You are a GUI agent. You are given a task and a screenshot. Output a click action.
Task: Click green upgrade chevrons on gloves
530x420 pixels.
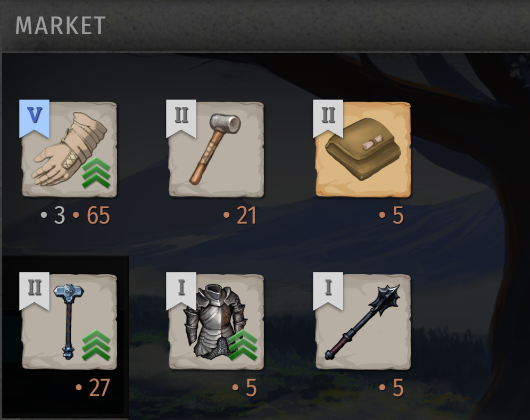[x=96, y=172]
